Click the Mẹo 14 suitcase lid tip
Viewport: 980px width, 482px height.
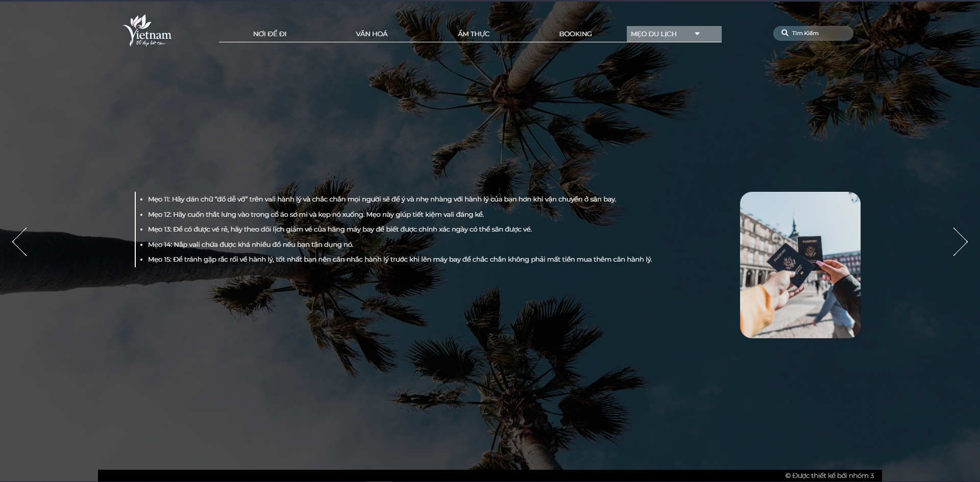(251, 244)
